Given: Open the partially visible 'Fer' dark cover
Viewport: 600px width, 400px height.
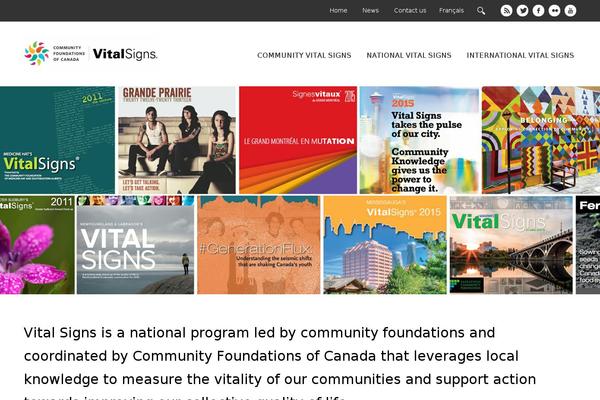Looking at the screenshot, I should (588, 245).
